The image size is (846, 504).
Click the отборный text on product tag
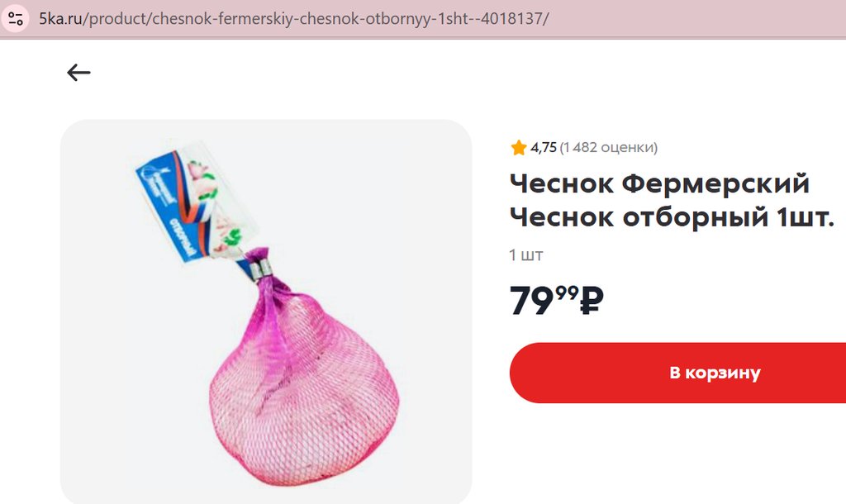pos(183,237)
